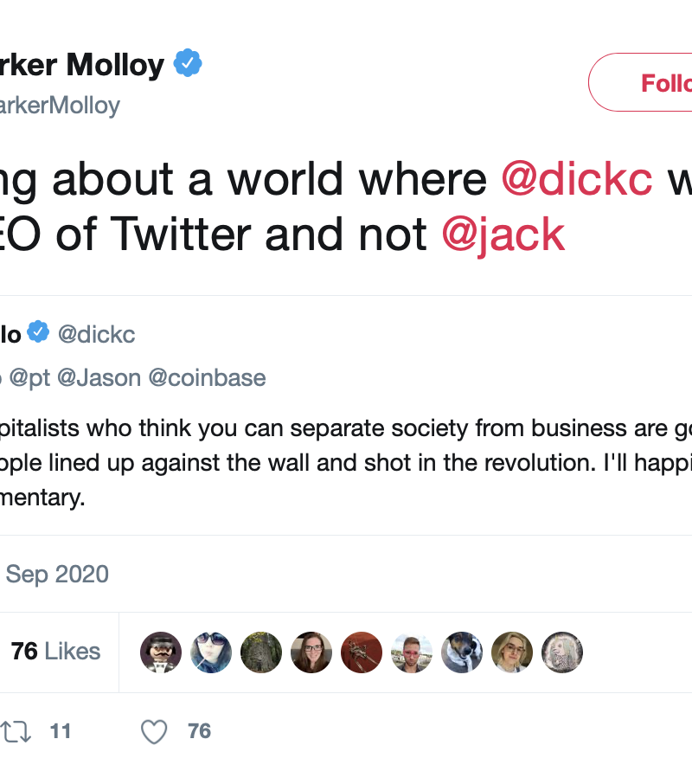692x784 pixels.
Task: Click the Sep 2020 tweet date
Action: (57, 574)
